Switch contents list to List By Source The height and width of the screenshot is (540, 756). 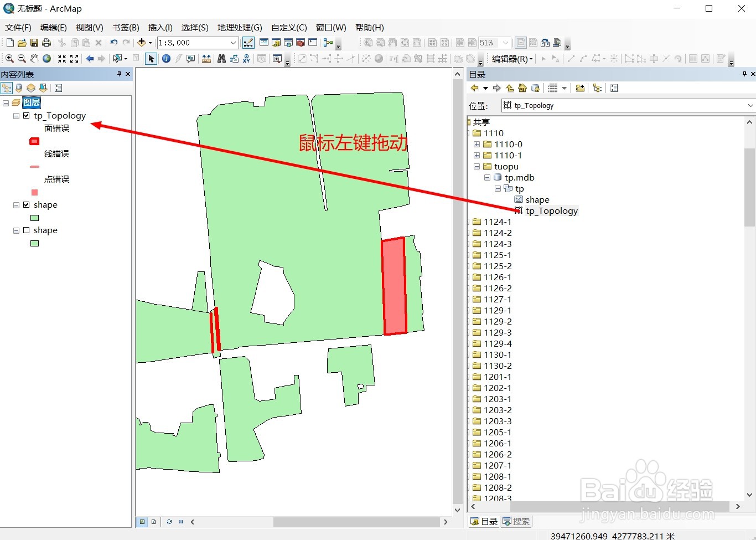[19, 88]
